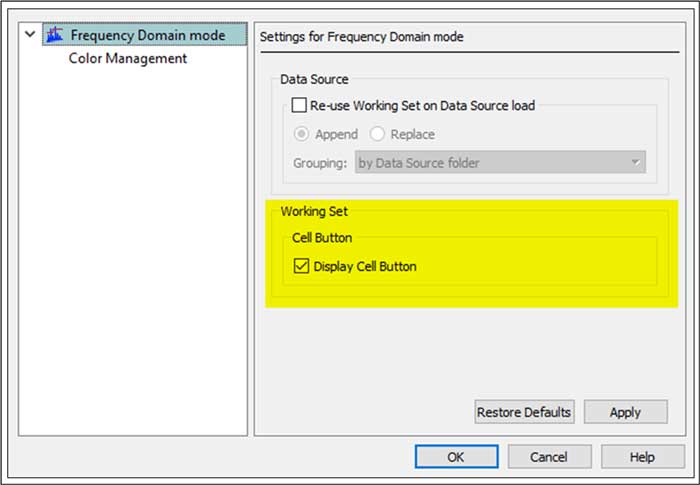The height and width of the screenshot is (485, 700).
Task: Confirm settings with OK button
Action: [x=456, y=456]
